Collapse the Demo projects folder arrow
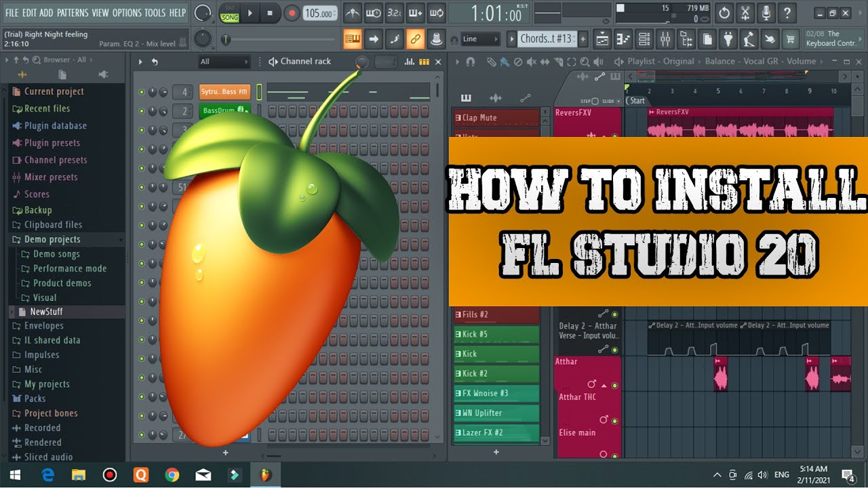868x488 pixels. point(121,240)
